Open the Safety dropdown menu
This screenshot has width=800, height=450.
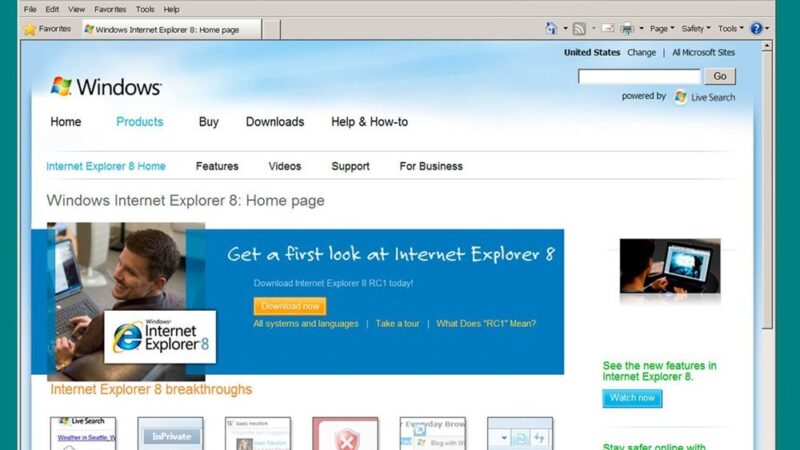(x=696, y=29)
